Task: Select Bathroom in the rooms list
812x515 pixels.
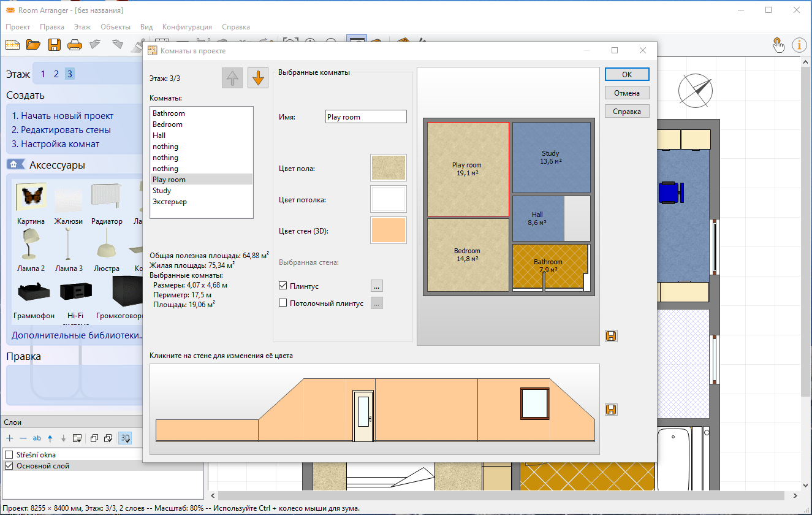Action: coord(202,113)
